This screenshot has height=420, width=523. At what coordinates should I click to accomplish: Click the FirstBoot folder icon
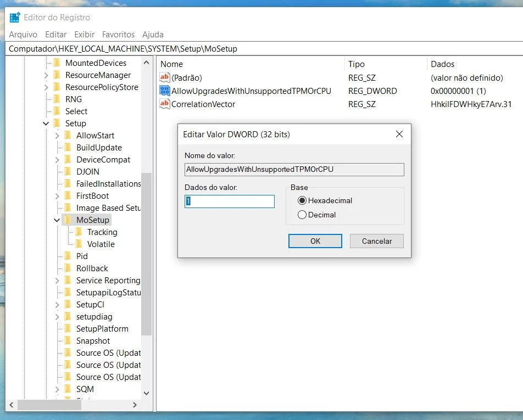click(x=68, y=195)
